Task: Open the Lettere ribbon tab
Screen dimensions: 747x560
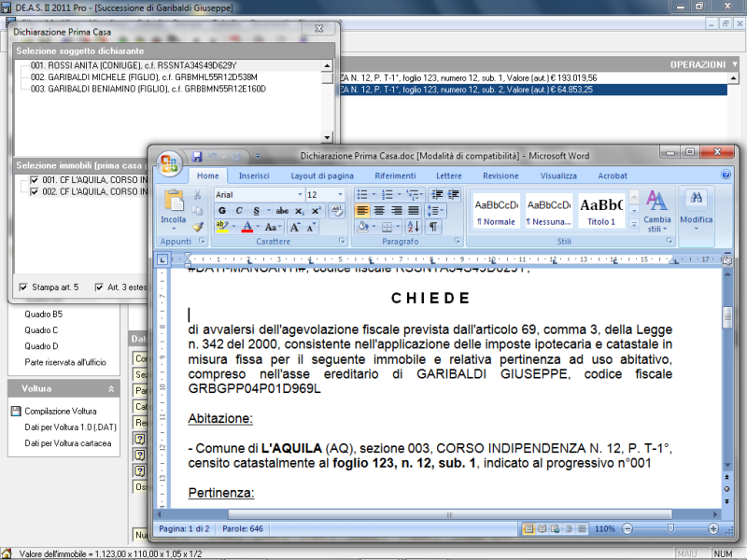Action: pos(449,175)
